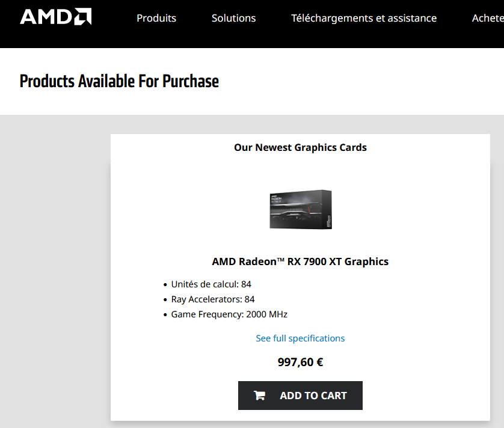504x428 pixels.
Task: Click the bullet before Ray Accelerators
Action: [x=165, y=300]
